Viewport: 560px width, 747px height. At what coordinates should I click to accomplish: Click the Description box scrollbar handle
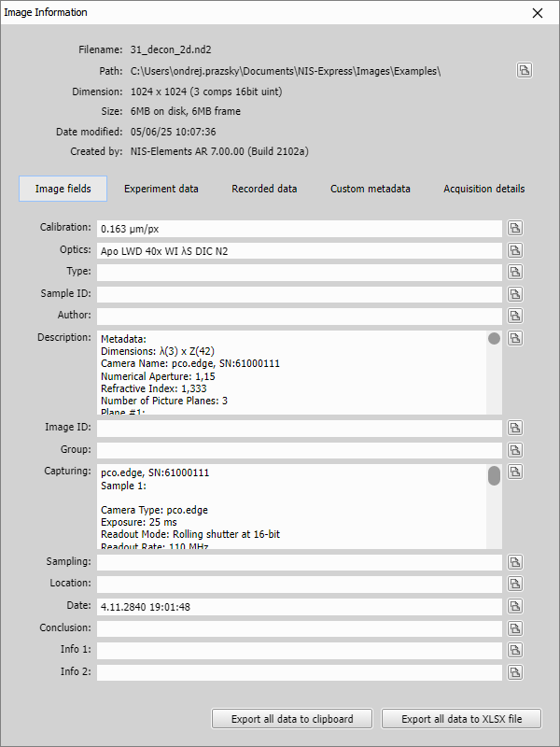click(x=494, y=339)
